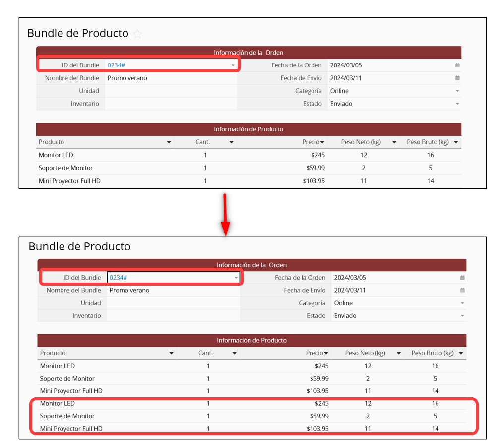
Task: Open ID del Bundle dropdown in lower form
Action: (x=236, y=278)
